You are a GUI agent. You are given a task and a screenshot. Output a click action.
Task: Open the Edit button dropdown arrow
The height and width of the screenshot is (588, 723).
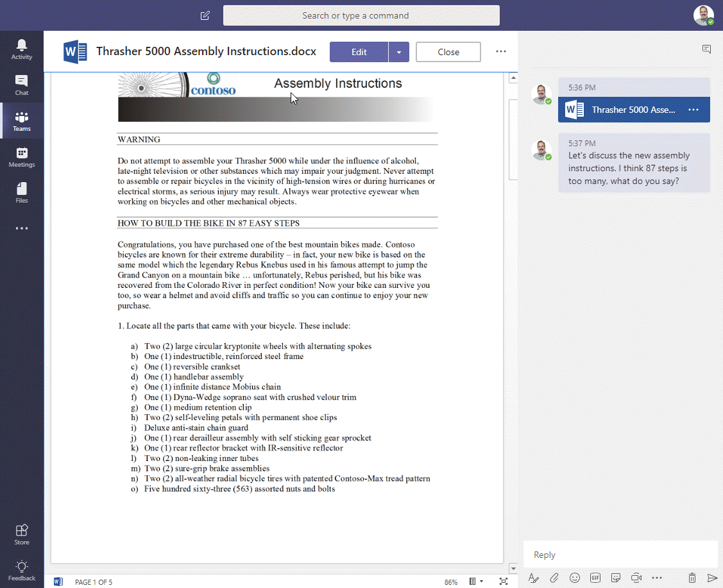(x=398, y=52)
